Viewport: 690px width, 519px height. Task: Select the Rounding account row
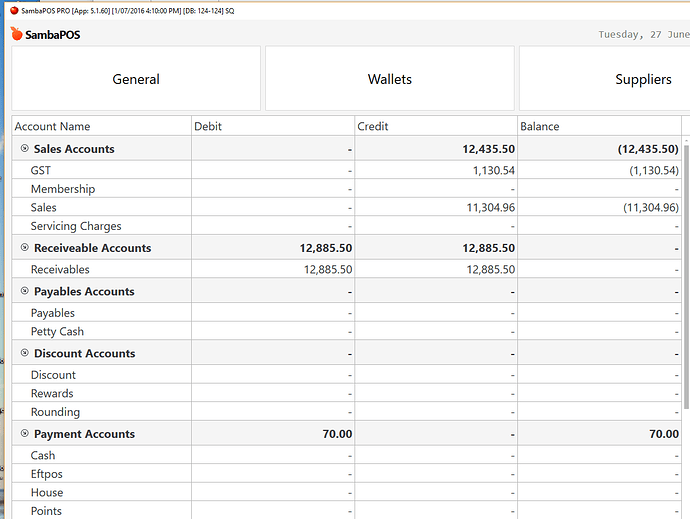346,412
